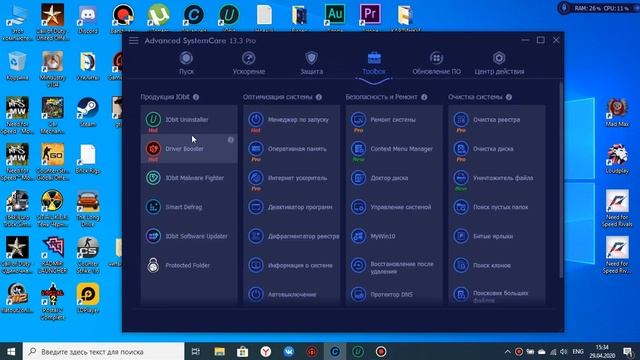The height and width of the screenshot is (360, 640).
Task: Click info icon next to Продукция IObit
Action: [x=196, y=97]
